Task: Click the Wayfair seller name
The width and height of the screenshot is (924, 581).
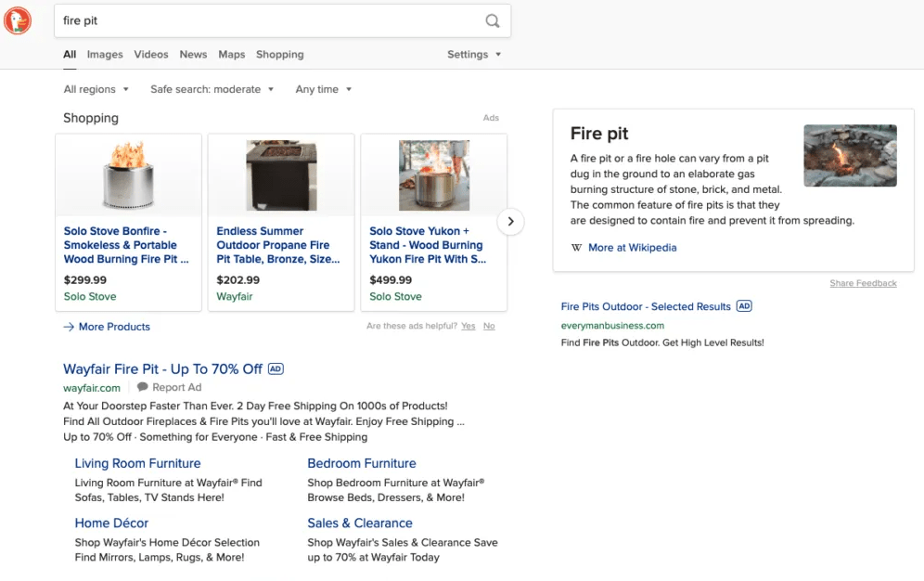Action: tap(235, 296)
